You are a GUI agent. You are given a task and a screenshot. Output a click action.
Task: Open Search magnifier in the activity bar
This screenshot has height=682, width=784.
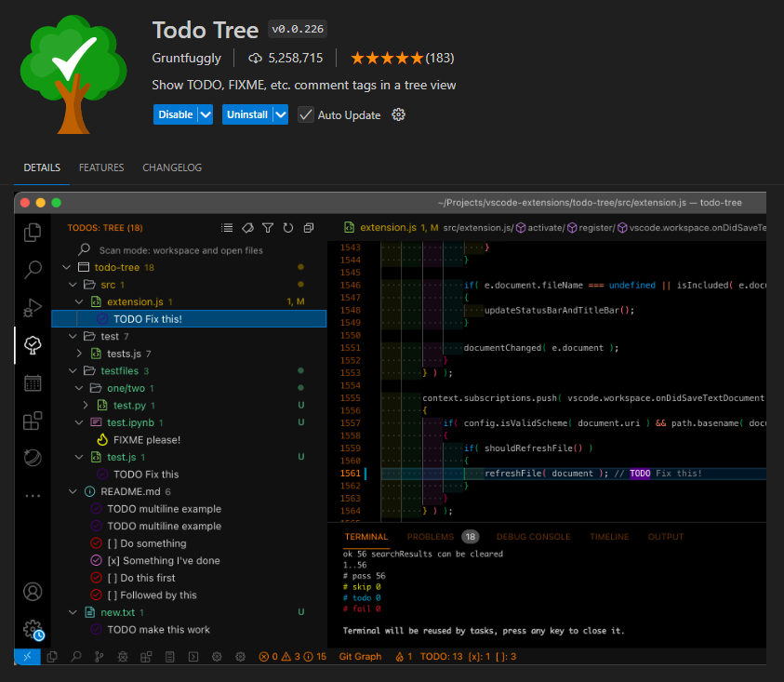coord(33,270)
